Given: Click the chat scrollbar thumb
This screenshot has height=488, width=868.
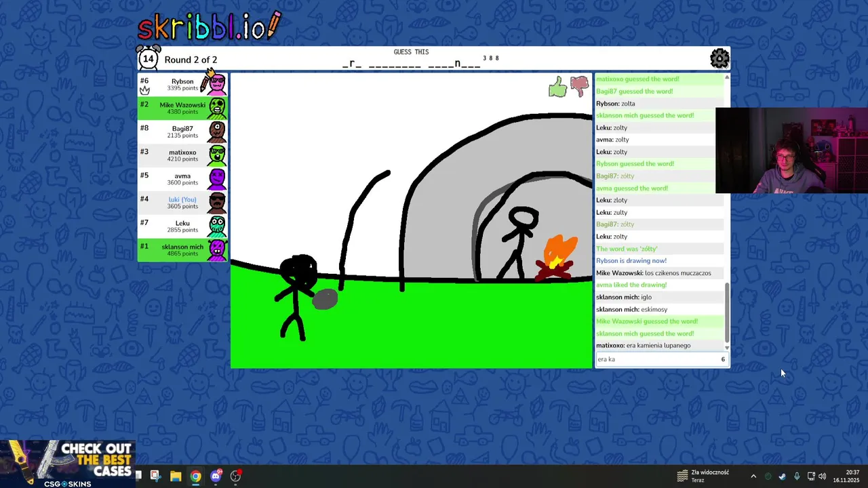Looking at the screenshot, I should pos(727,312).
